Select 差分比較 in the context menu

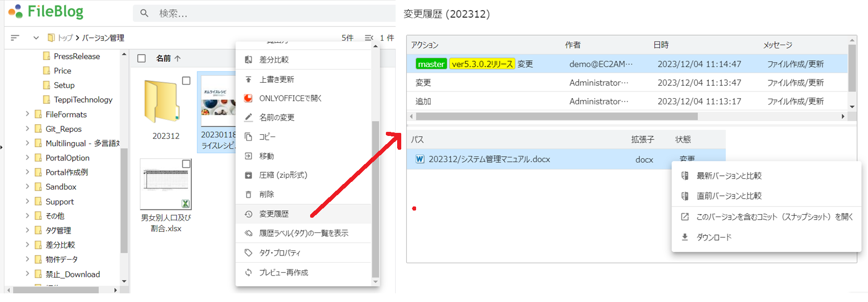coord(303,60)
